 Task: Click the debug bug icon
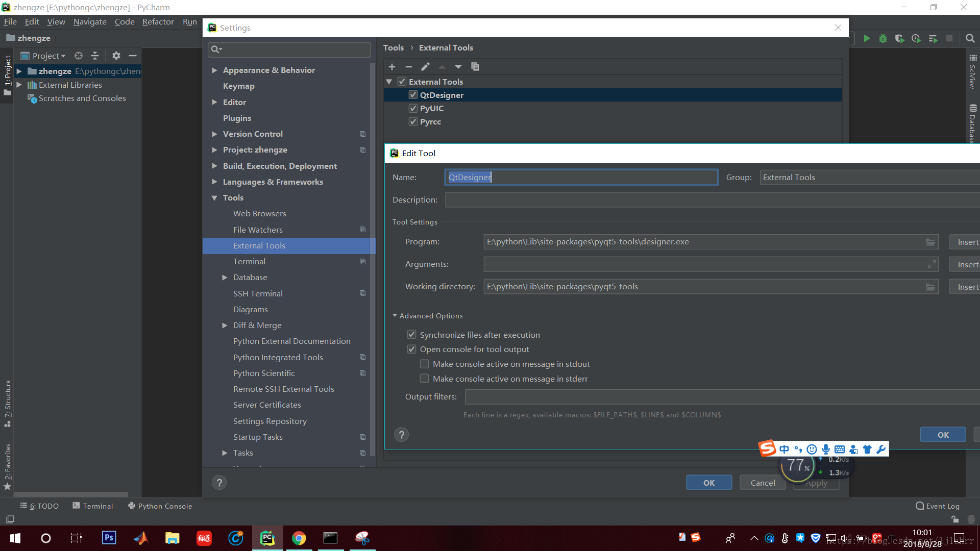coord(883,38)
